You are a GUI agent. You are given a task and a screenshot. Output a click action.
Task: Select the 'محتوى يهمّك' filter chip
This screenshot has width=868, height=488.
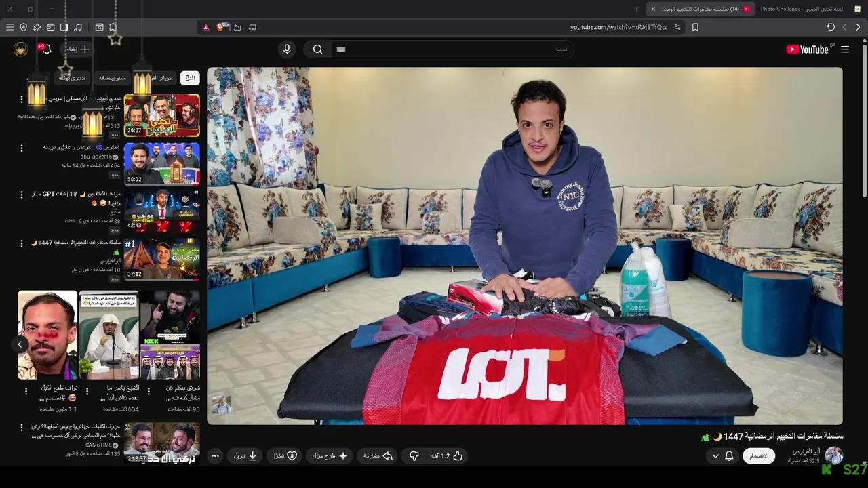tap(72, 78)
